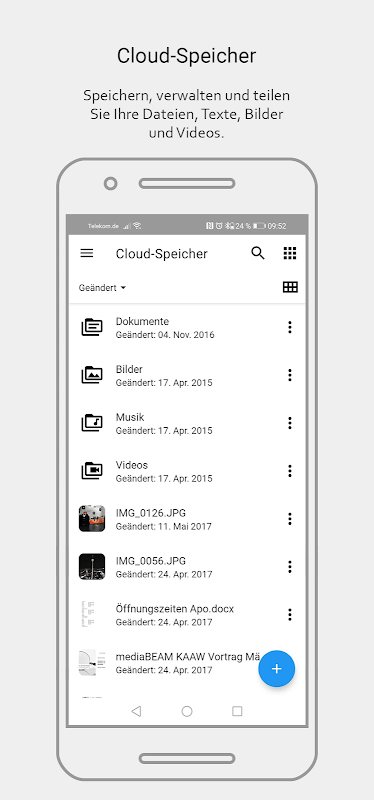Select mediaBEAM KAAW Vortrag file name
Viewport: 374px width, 800px height.
[x=188, y=657]
